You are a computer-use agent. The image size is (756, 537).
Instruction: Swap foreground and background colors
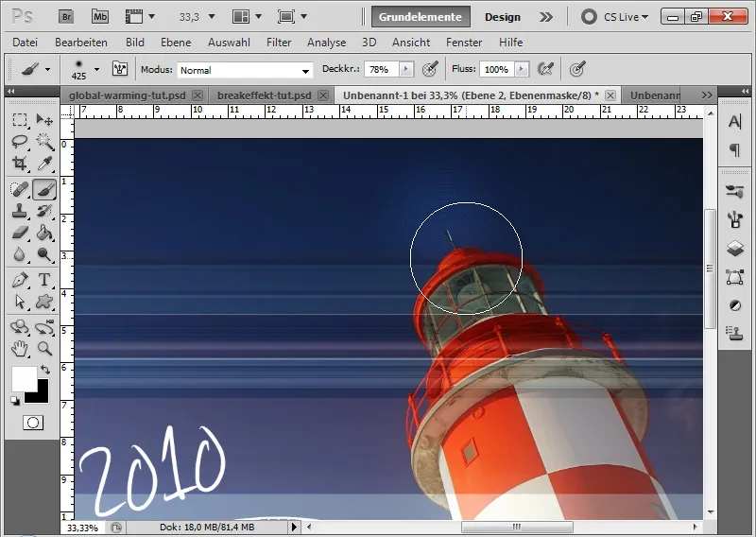point(44,370)
